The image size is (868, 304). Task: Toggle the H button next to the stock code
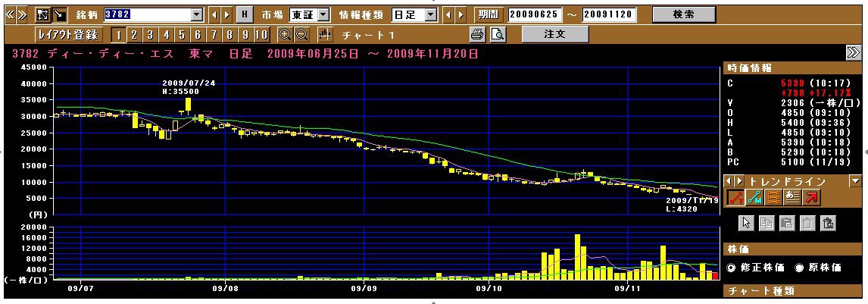(x=245, y=14)
